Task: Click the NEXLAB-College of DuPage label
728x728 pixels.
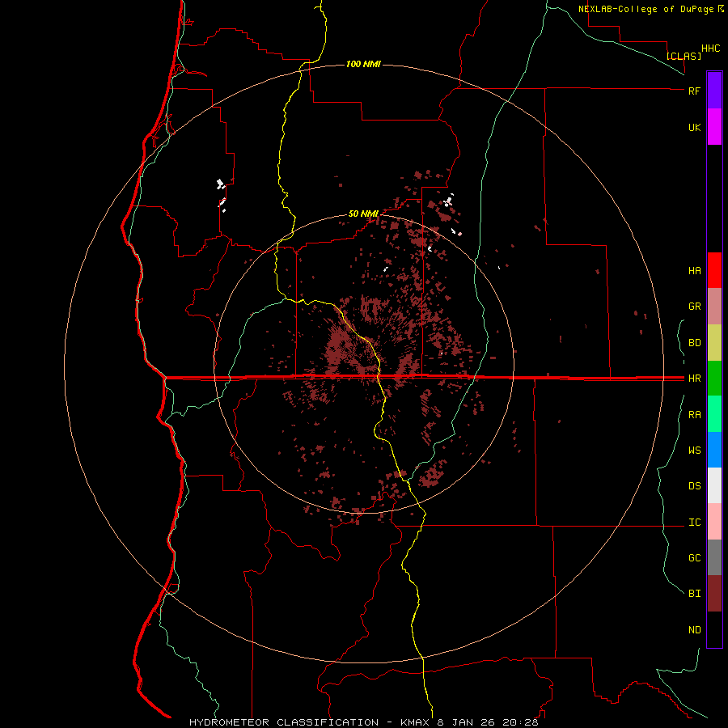Action: click(x=651, y=9)
